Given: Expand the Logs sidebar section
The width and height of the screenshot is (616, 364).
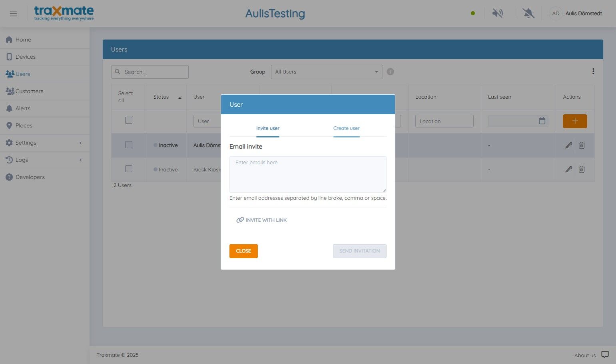Looking at the screenshot, I should click(45, 160).
